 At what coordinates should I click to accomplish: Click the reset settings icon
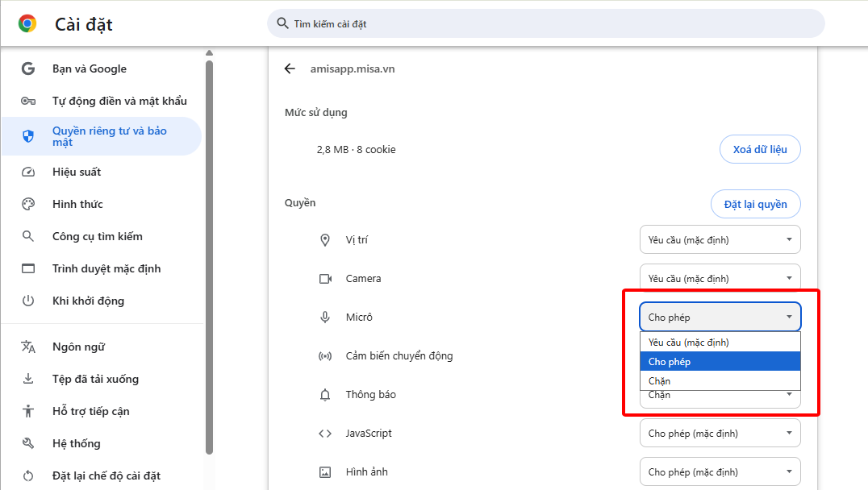(28, 475)
